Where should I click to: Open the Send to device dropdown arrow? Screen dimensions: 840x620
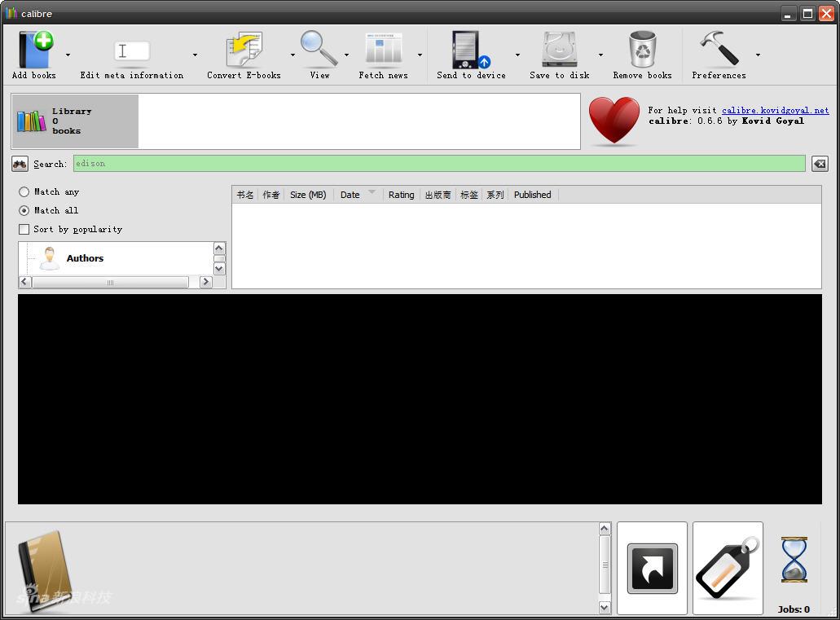click(x=517, y=55)
